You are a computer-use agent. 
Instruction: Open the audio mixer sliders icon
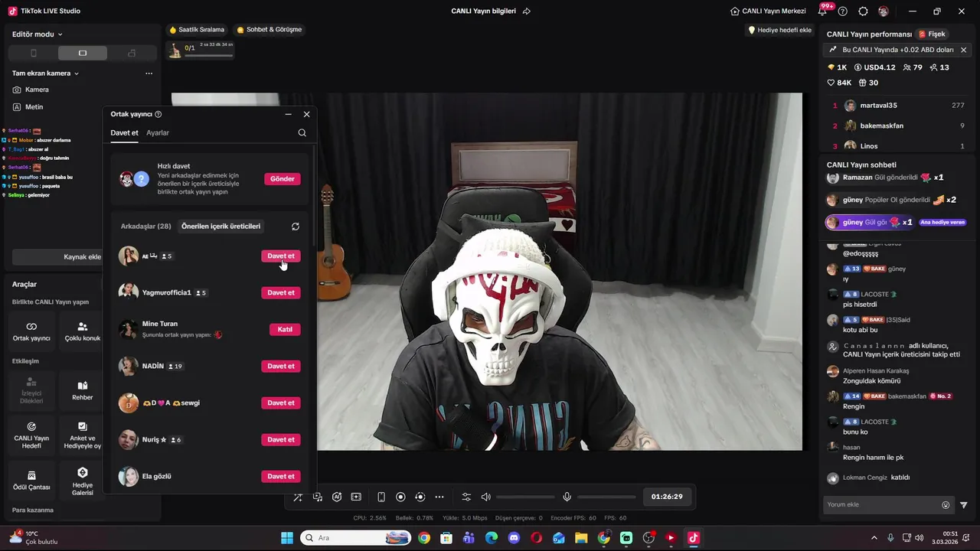[466, 497]
